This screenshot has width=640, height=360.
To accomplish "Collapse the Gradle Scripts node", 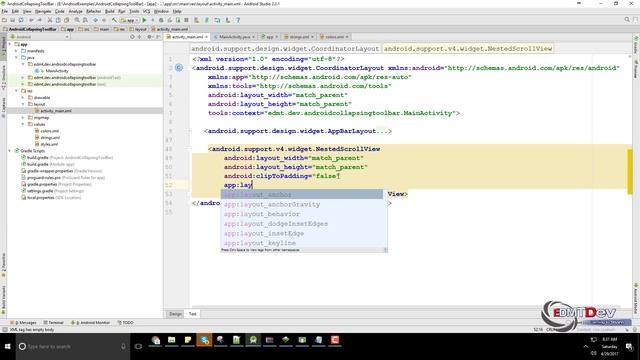I will [10, 151].
